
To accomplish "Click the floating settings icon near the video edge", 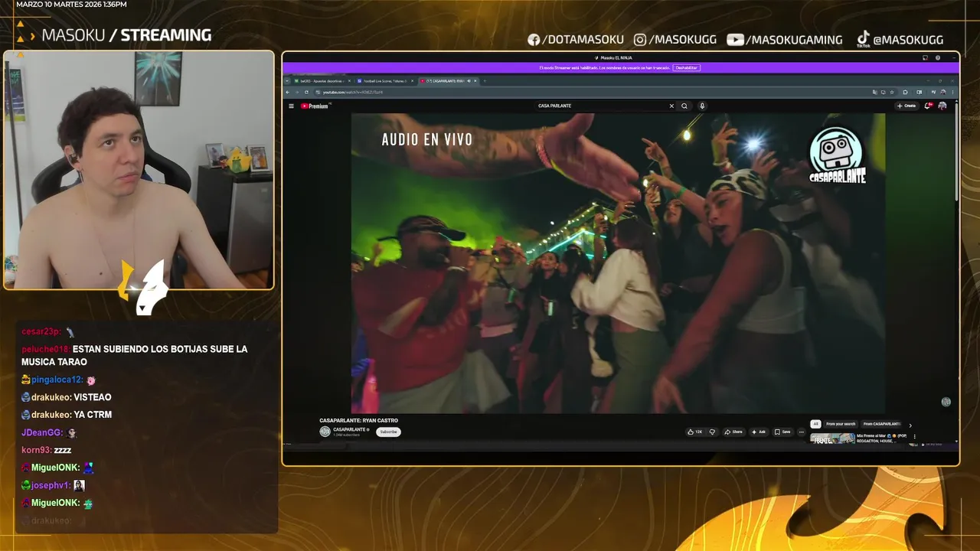I will (x=946, y=402).
